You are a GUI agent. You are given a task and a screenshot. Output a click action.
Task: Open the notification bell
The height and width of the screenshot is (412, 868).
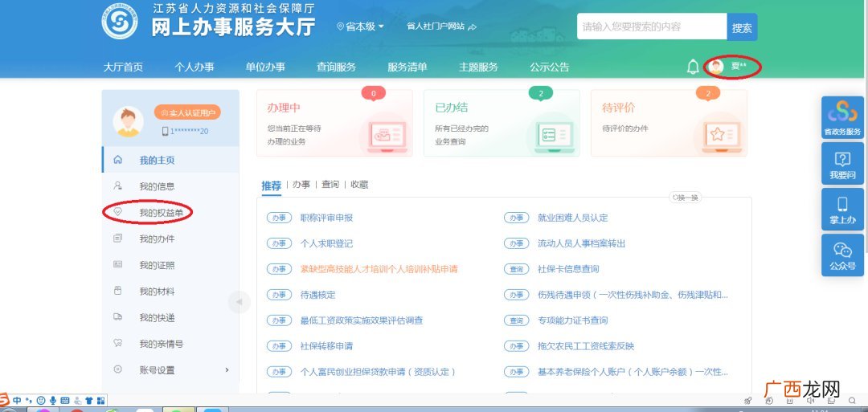(x=693, y=67)
